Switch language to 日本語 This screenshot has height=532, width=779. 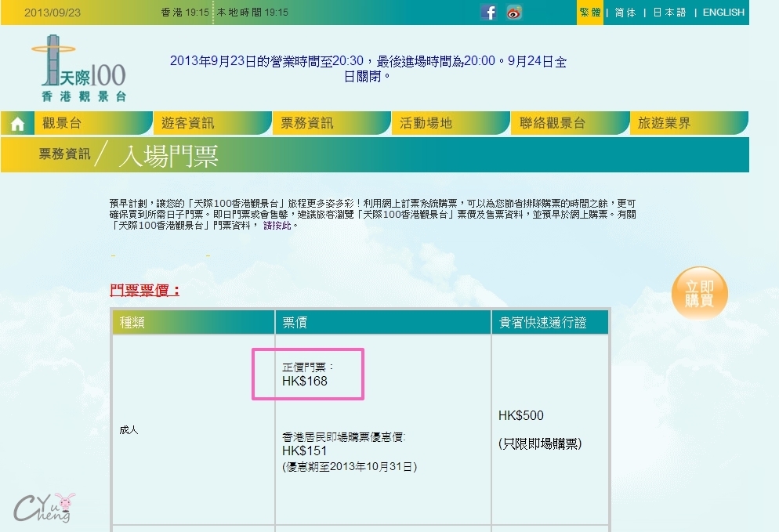[x=669, y=13]
